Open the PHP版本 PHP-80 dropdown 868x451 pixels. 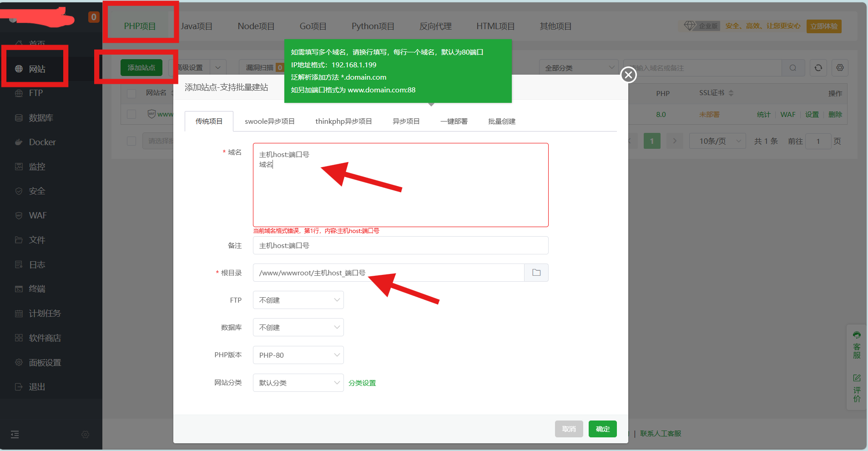pos(298,355)
